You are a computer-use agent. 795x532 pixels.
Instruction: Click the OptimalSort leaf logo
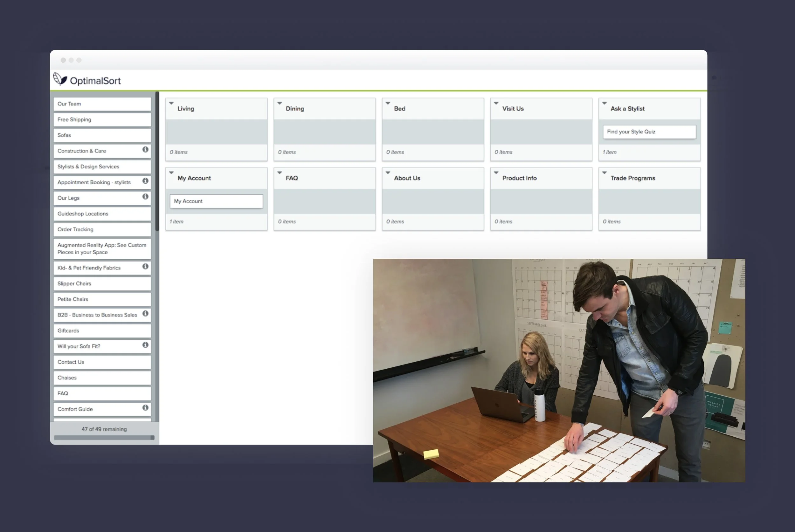tap(60, 79)
